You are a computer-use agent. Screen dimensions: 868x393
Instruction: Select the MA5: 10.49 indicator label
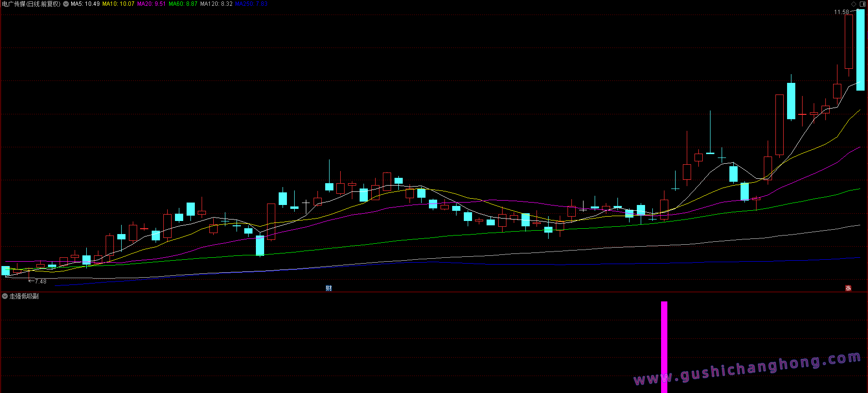pos(85,4)
